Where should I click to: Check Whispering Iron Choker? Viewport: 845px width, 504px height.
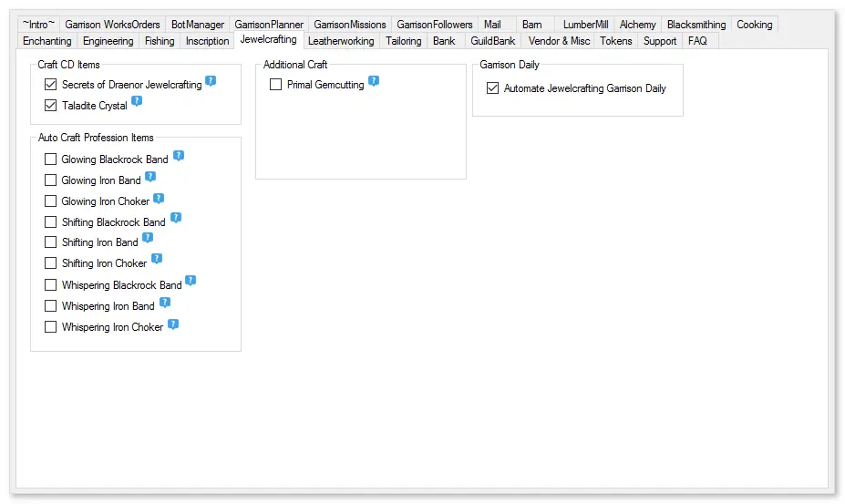pos(51,327)
